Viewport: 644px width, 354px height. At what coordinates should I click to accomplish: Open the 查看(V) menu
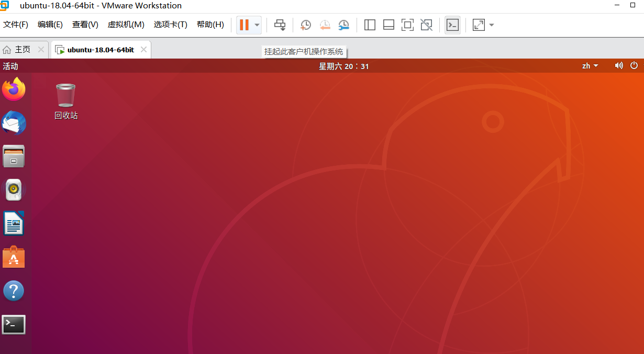(x=85, y=25)
